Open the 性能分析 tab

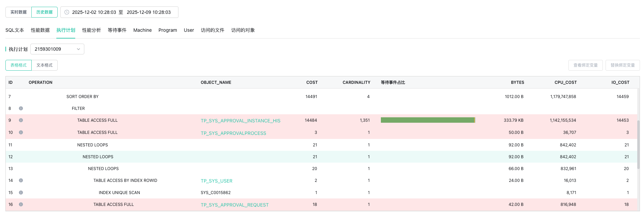point(92,30)
